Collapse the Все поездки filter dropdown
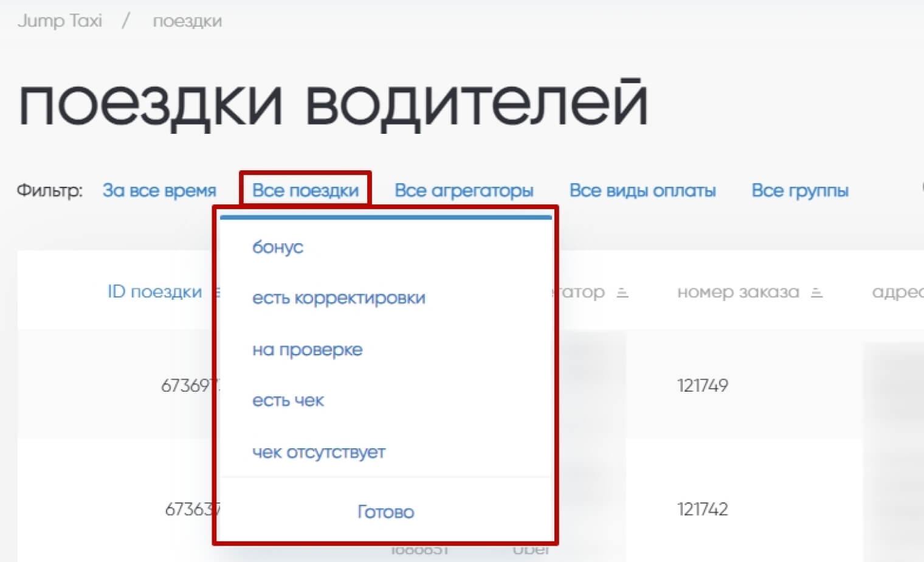 tap(305, 190)
